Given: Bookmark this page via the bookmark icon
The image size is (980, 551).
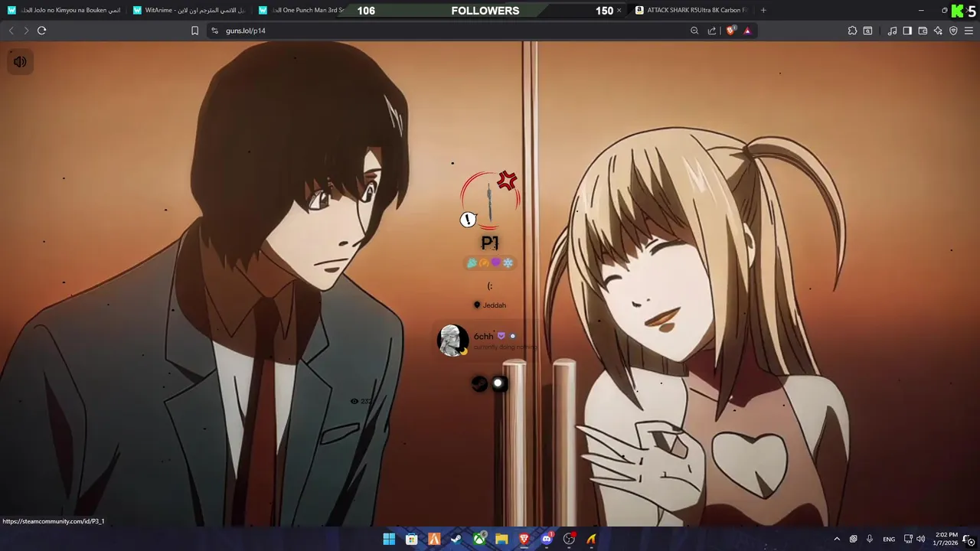Looking at the screenshot, I should [194, 31].
